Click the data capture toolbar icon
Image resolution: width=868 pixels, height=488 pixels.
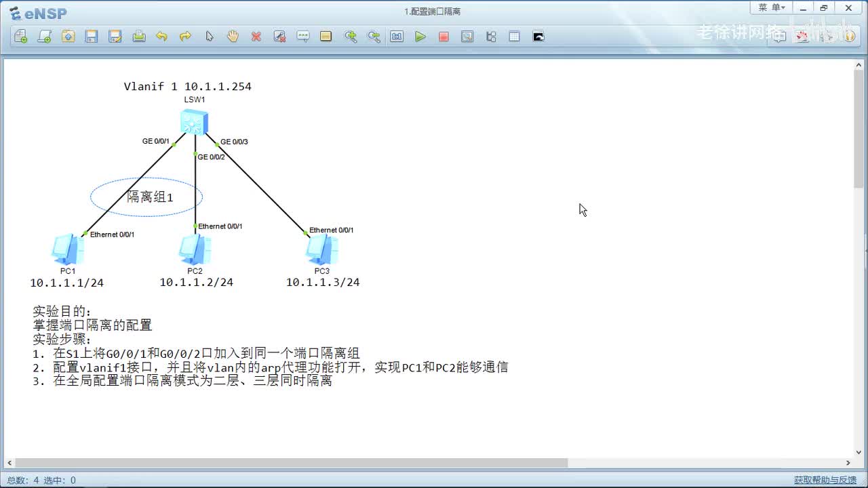click(x=467, y=37)
